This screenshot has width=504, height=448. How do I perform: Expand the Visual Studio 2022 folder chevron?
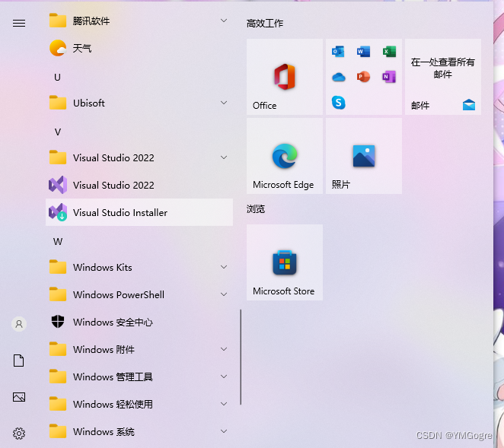pos(224,157)
